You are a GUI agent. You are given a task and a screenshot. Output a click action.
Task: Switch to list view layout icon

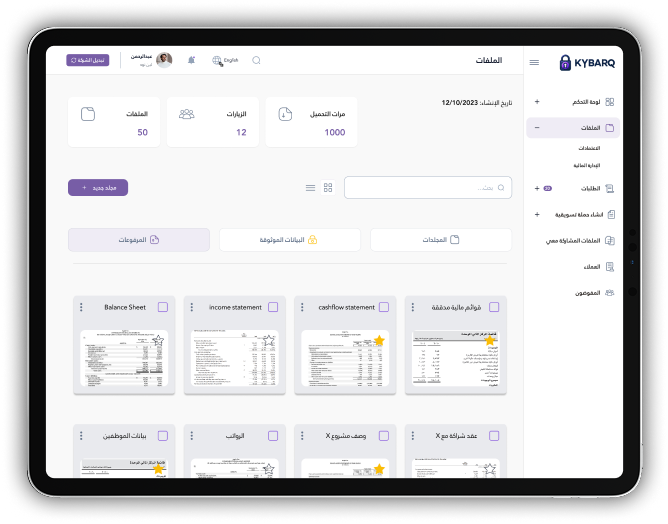click(x=310, y=188)
